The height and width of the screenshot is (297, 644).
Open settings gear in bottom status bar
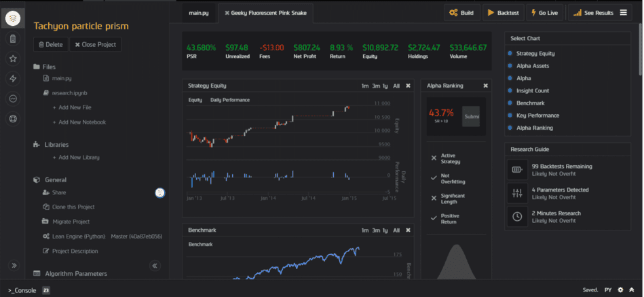[620, 290]
